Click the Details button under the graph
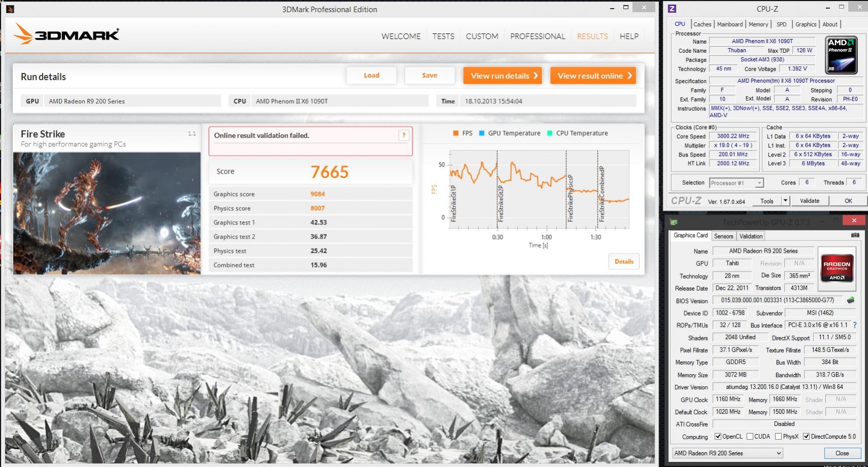The height and width of the screenshot is (467, 868). pos(624,261)
